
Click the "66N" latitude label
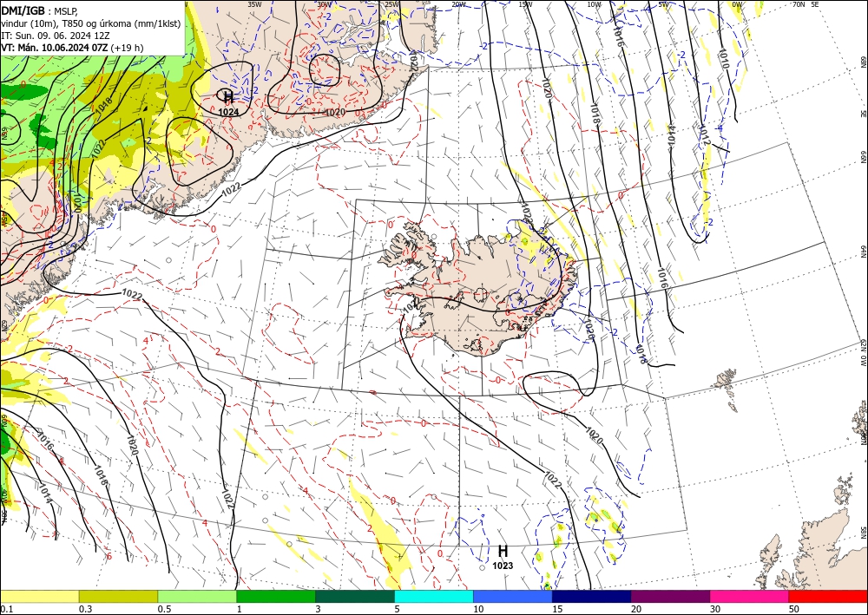click(863, 157)
